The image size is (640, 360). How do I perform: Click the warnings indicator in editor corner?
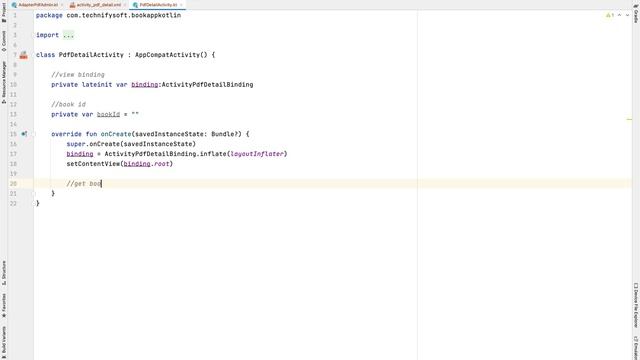[610, 15]
